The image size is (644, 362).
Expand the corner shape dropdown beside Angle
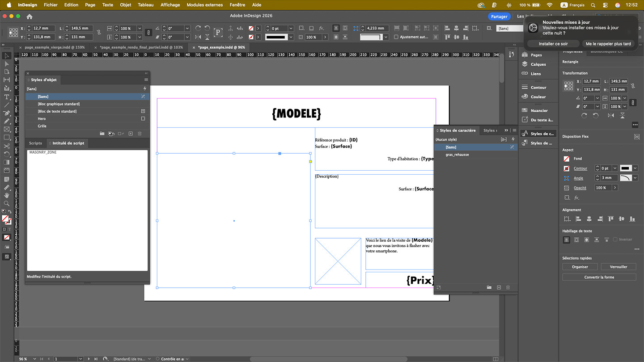[635, 178]
